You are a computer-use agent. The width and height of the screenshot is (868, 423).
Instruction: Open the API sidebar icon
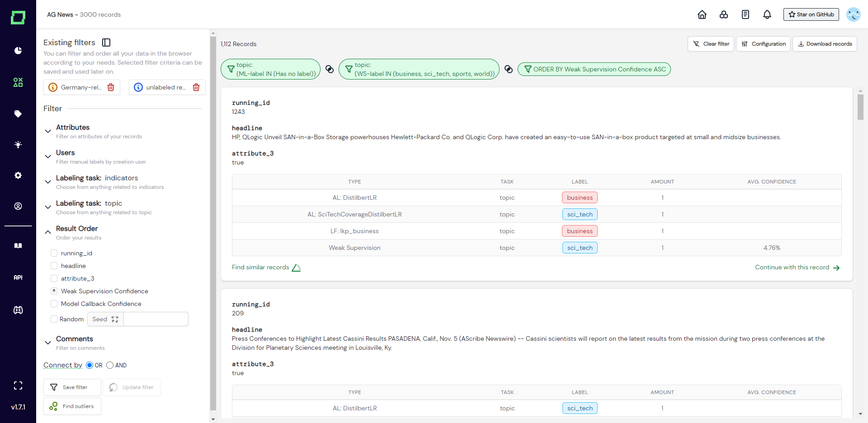[18, 277]
